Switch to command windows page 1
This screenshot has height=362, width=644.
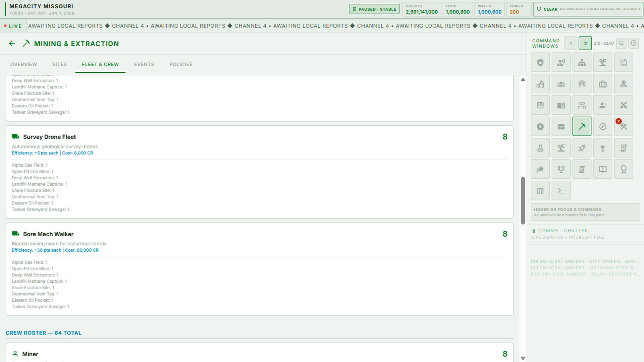coord(571,44)
